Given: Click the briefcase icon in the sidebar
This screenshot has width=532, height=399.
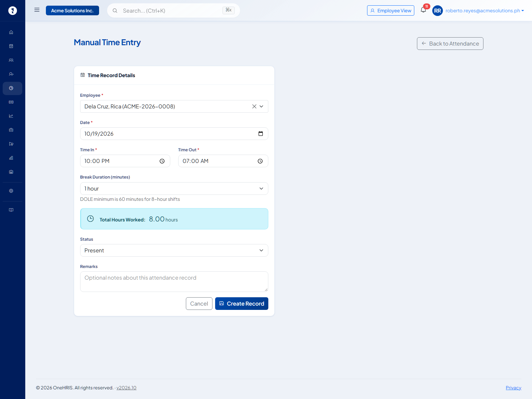Looking at the screenshot, I should [11, 130].
